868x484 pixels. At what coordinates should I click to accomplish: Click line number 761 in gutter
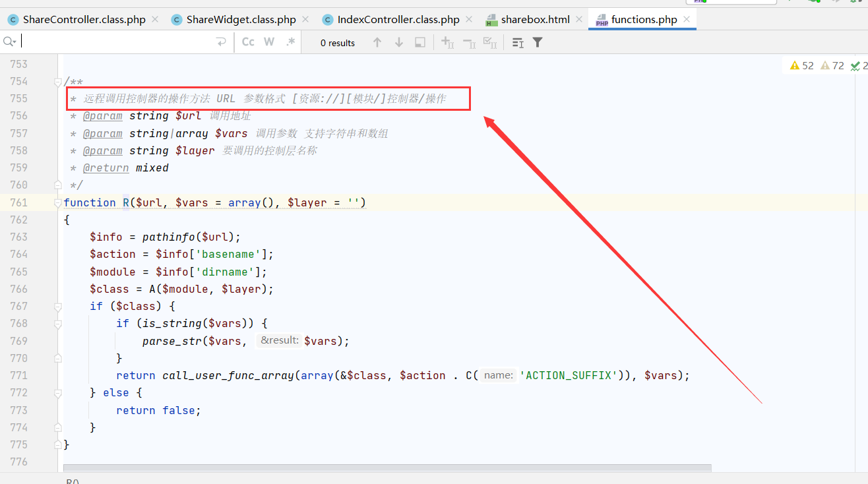pos(18,202)
